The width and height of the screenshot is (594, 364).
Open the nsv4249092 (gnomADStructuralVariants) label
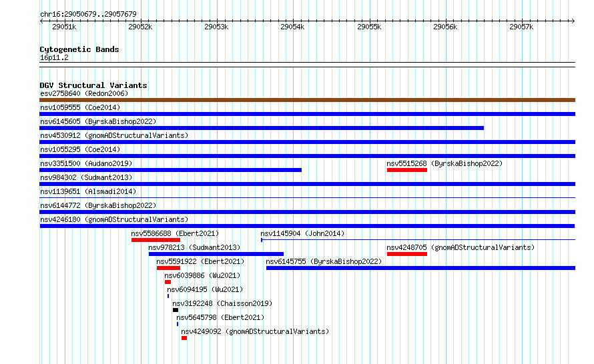click(x=255, y=331)
